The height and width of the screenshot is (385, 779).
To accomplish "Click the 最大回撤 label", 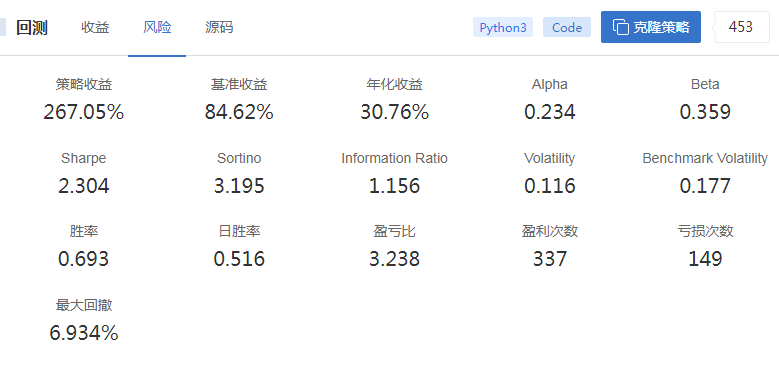I will (83, 305).
